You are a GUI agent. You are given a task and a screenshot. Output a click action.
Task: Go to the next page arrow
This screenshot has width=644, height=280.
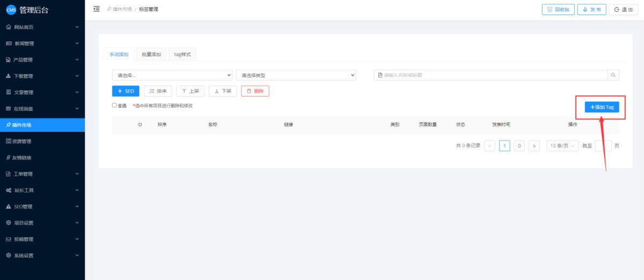[534, 146]
